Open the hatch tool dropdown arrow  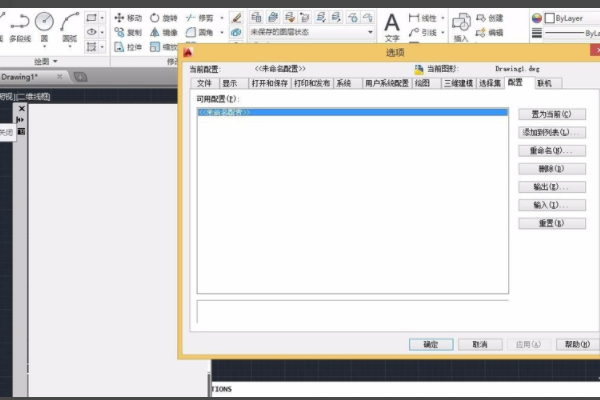102,47
